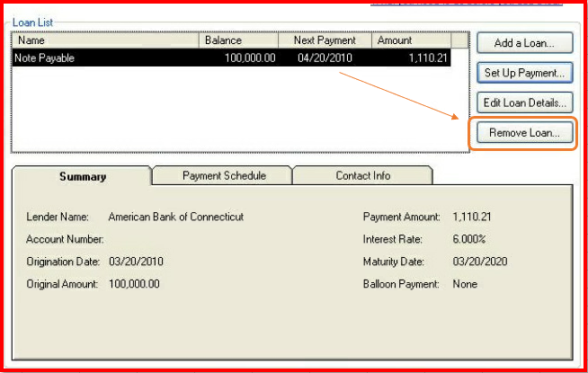The height and width of the screenshot is (373, 588).
Task: Click the 100,000.00 balance cell
Action: (250, 58)
